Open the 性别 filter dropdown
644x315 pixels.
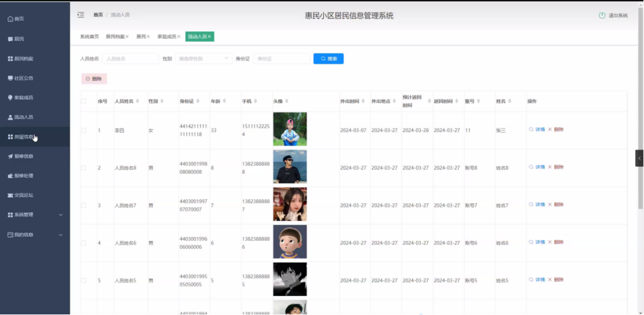coord(203,59)
